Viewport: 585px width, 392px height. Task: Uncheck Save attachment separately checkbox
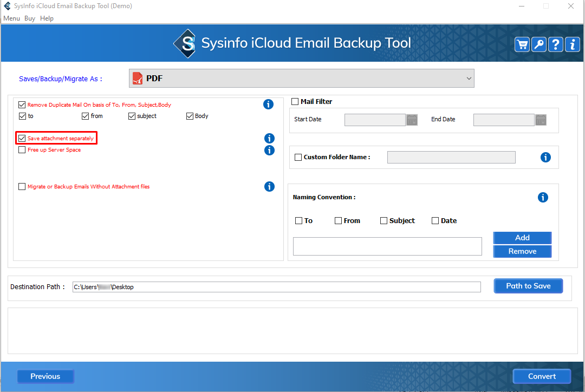click(22, 139)
